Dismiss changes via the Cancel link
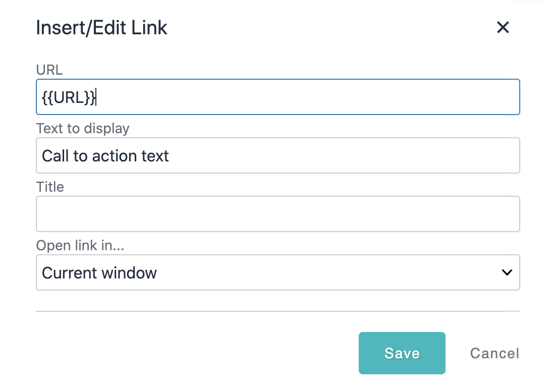The width and height of the screenshot is (551, 392). point(494,353)
